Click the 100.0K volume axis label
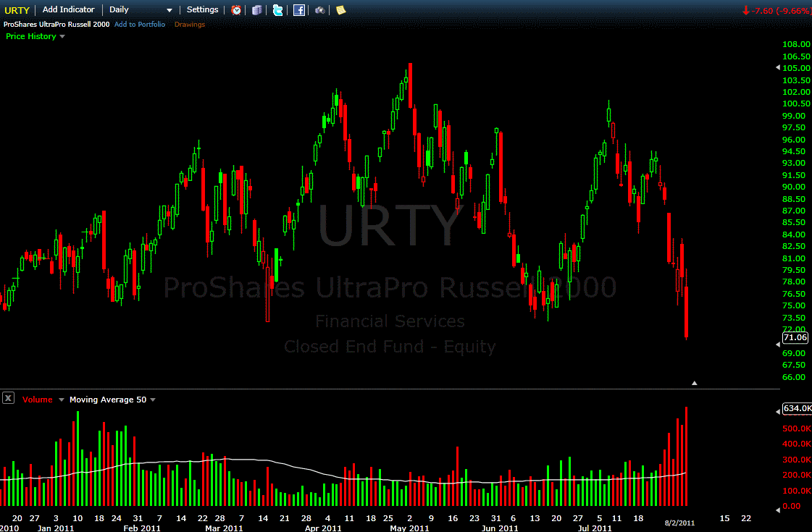This screenshot has width=812, height=532. click(797, 491)
